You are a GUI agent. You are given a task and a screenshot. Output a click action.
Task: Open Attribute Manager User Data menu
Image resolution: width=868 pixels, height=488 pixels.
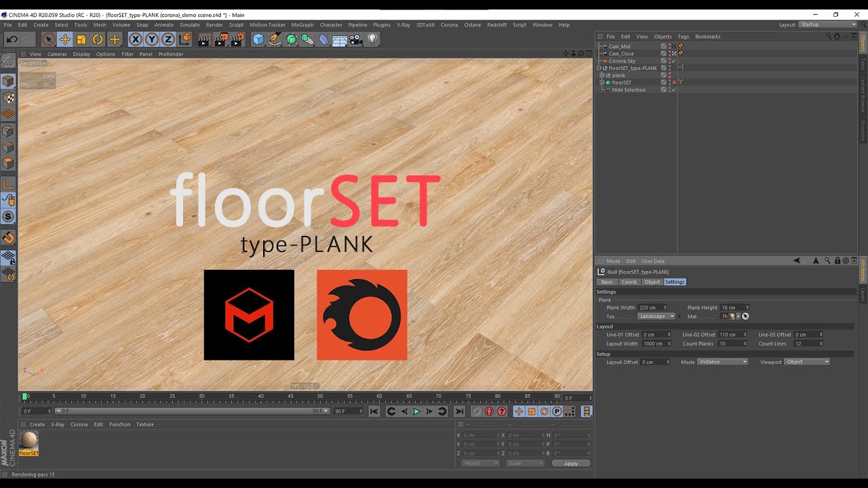pyautogui.click(x=653, y=261)
